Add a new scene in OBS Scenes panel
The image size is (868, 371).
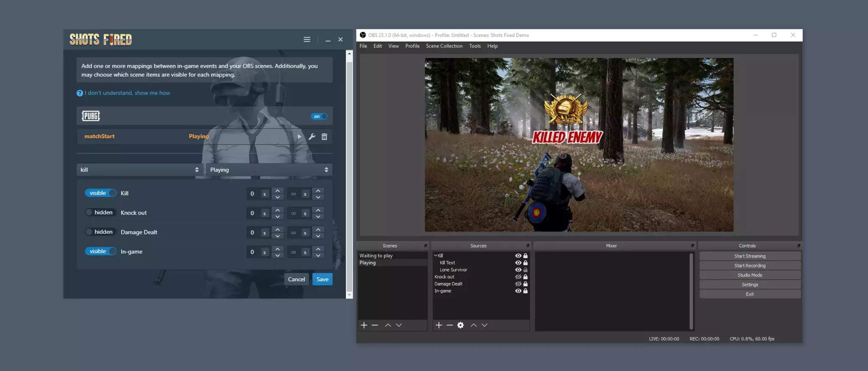(364, 325)
